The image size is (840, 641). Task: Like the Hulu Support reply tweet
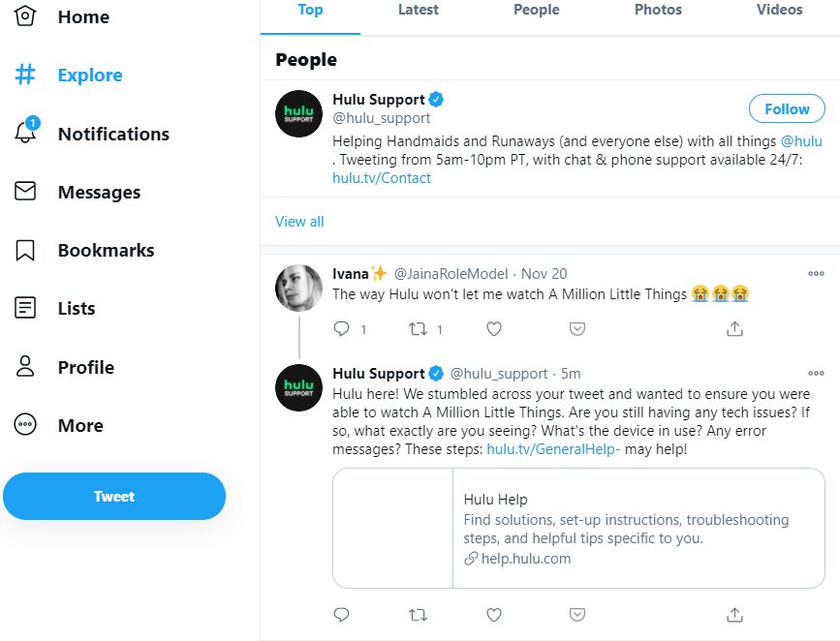(494, 615)
